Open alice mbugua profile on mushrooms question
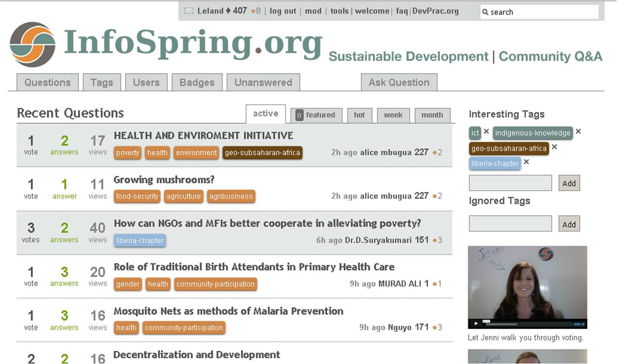 point(386,196)
